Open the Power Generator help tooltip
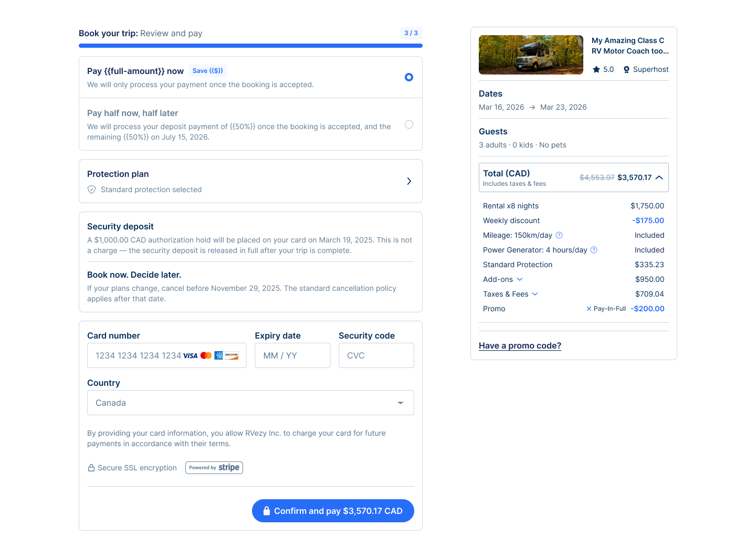 (x=594, y=250)
